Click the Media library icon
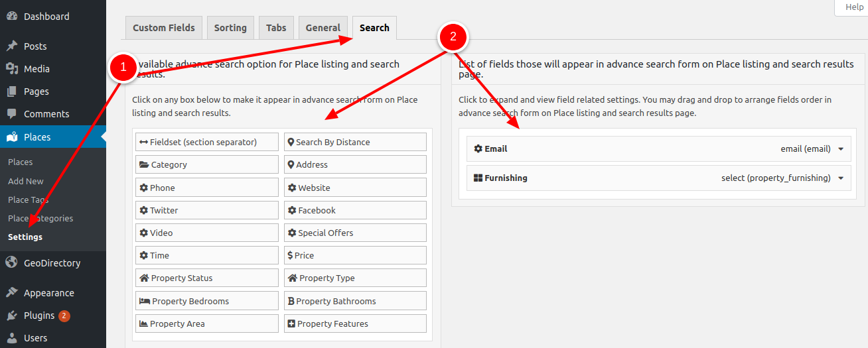This screenshot has width=868, height=348. [12, 69]
